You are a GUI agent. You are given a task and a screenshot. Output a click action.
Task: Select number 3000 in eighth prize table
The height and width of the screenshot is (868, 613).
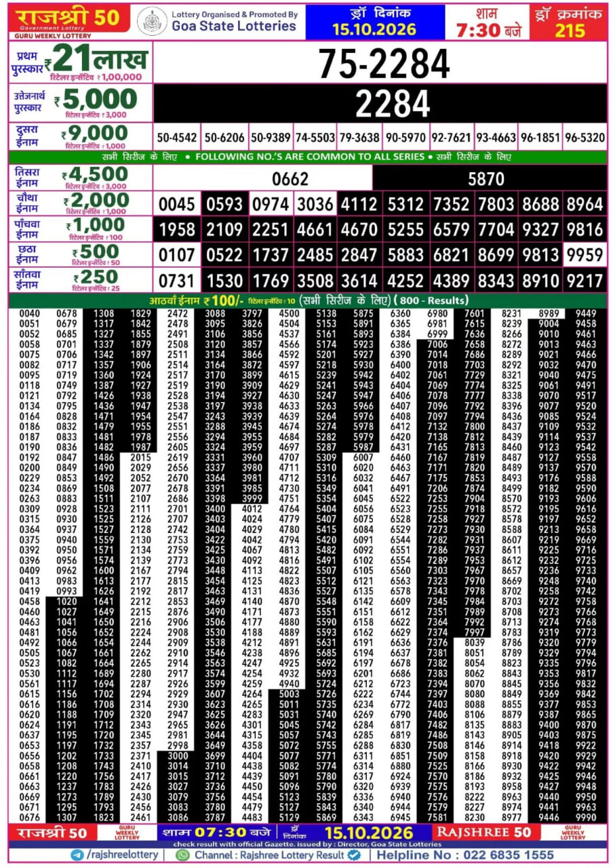click(178, 755)
